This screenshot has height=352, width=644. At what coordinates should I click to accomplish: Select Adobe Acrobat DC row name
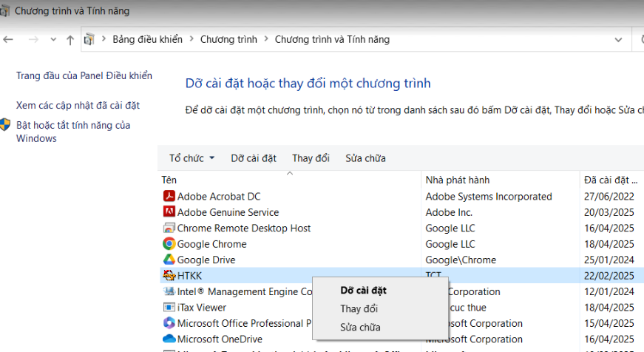click(219, 196)
